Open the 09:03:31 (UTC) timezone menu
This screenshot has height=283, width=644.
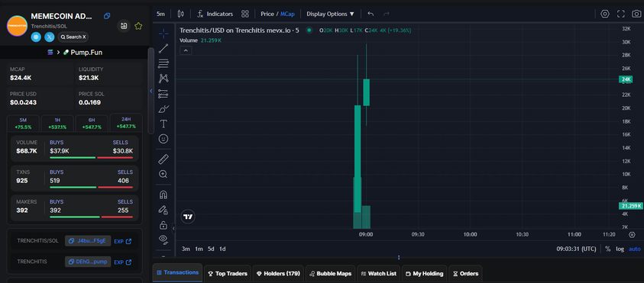pyautogui.click(x=576, y=249)
